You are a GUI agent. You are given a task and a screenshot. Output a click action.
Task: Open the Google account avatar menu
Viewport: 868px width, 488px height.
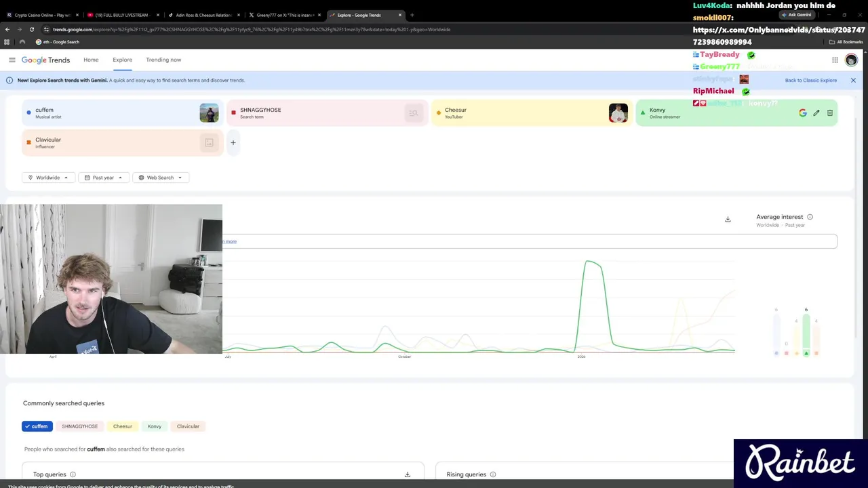pos(851,60)
